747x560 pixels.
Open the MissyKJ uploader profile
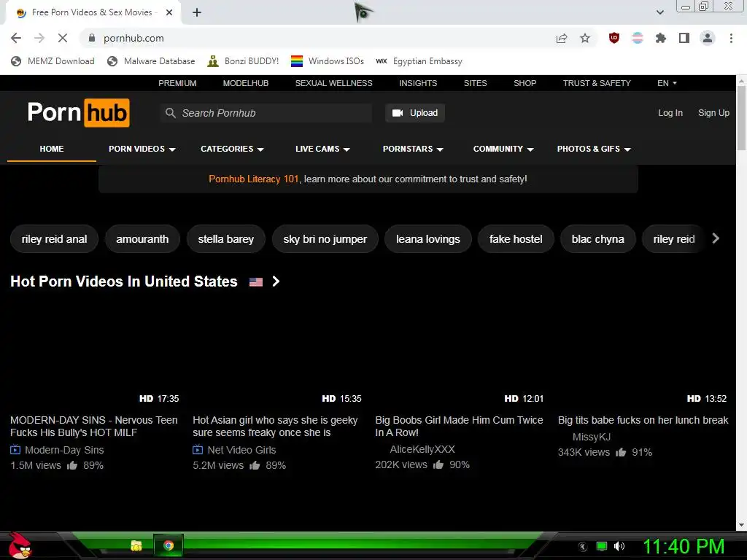pos(591,437)
